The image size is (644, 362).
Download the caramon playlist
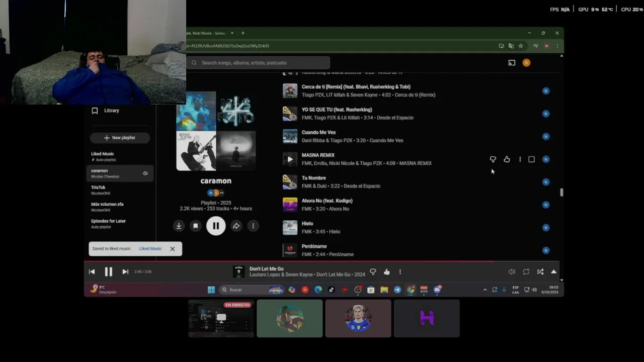tap(179, 226)
